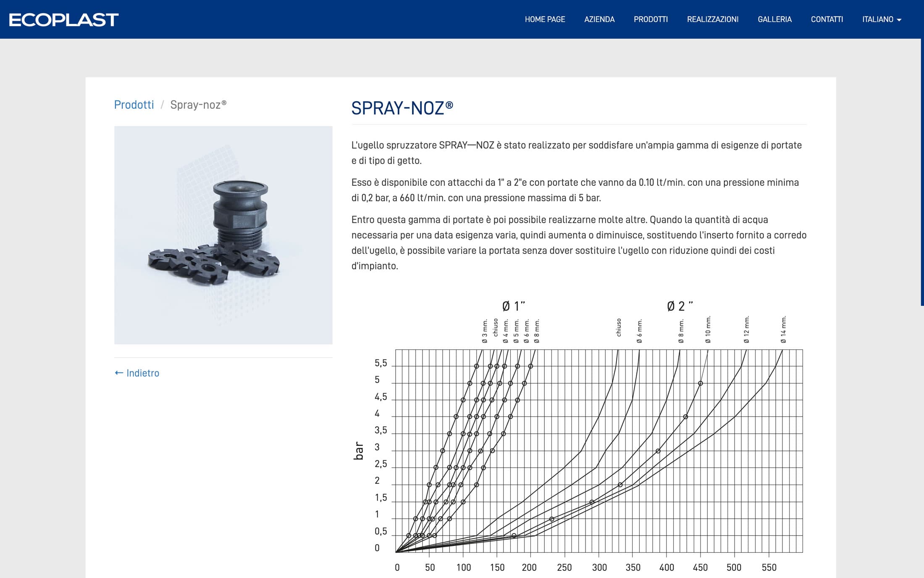924x578 pixels.
Task: Click the page vertical scrollbar
Action: click(x=922, y=172)
